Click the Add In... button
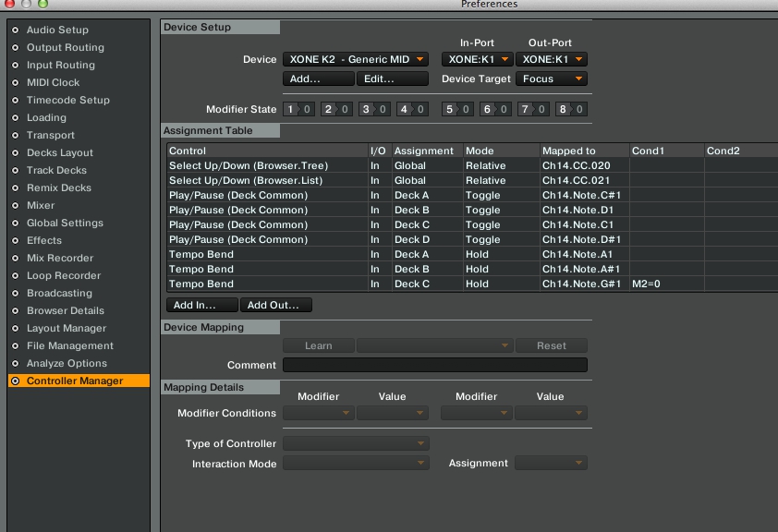778x532 pixels. 201,305
